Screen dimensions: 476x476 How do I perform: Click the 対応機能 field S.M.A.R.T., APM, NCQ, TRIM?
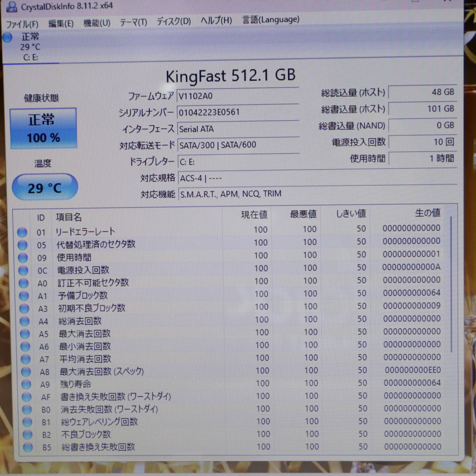coord(318,194)
